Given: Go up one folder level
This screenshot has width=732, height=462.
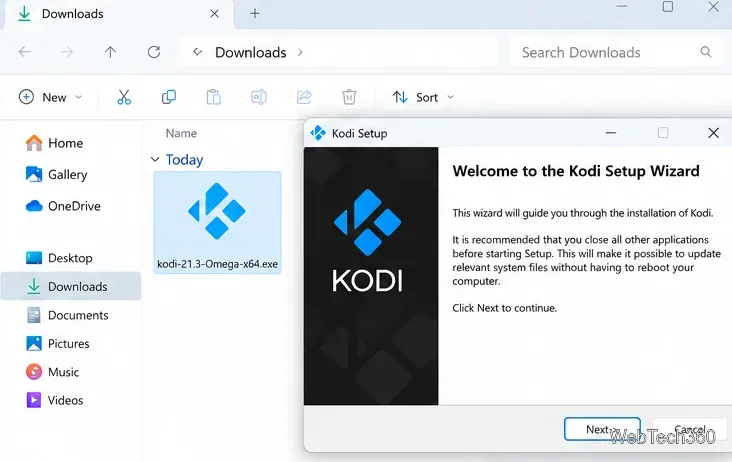Looking at the screenshot, I should click(x=110, y=52).
